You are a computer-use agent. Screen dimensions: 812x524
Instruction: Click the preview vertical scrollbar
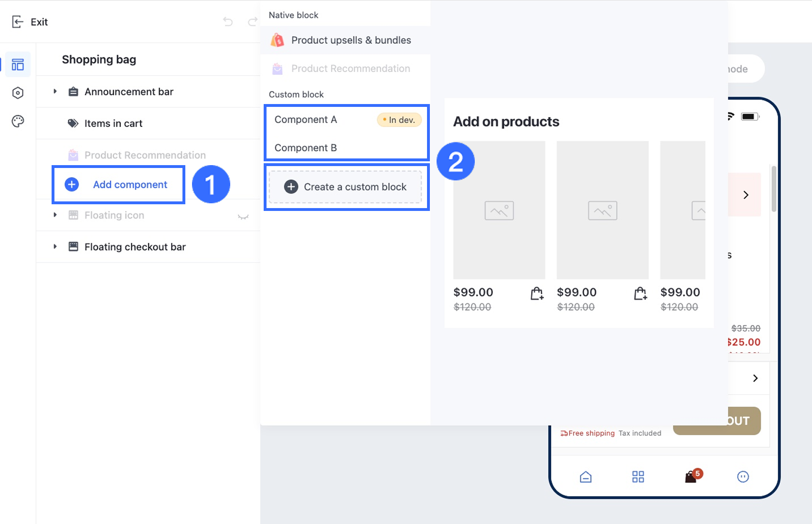[x=774, y=189]
